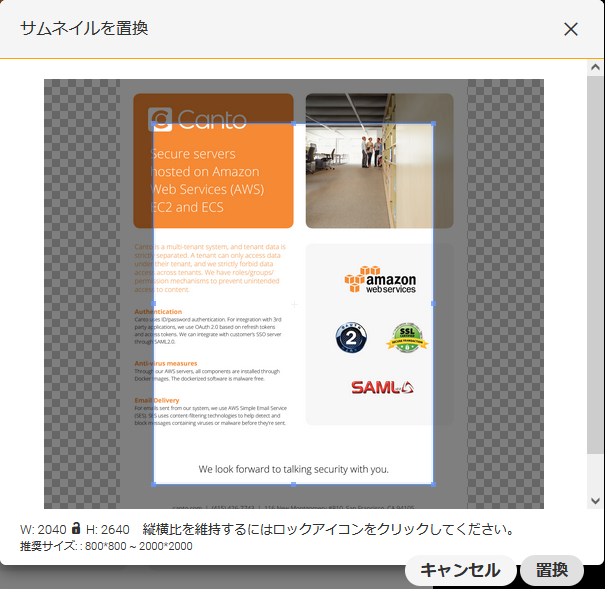Screen dimensions: 605x589
Task: Click the aspect ratio lock icon
Action: point(76,528)
